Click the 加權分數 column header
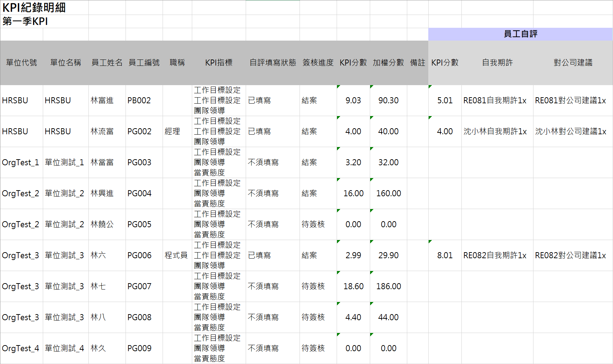The width and height of the screenshot is (613, 364). 388,63
